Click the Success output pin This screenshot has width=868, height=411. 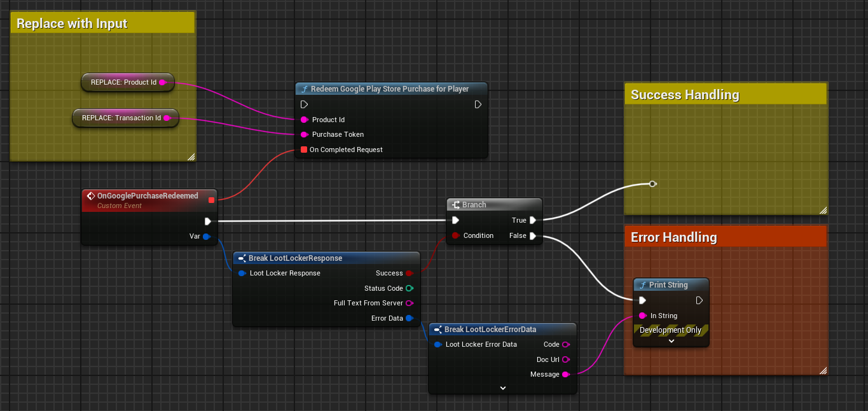click(x=410, y=273)
